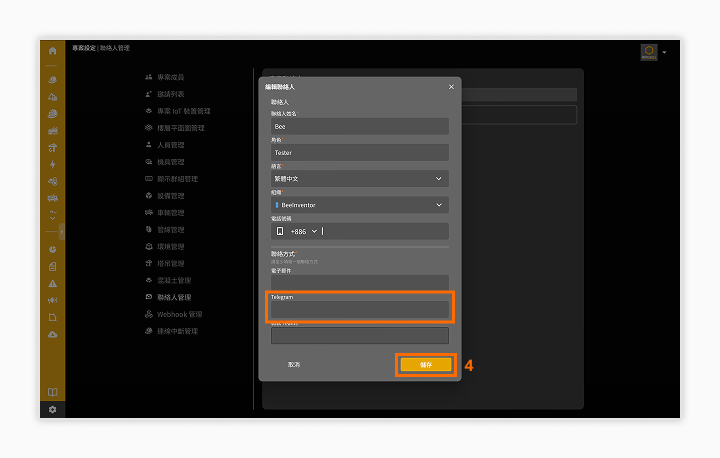Open the book manual icon in sidebar
Viewport: 720px width, 458px height.
click(52, 392)
